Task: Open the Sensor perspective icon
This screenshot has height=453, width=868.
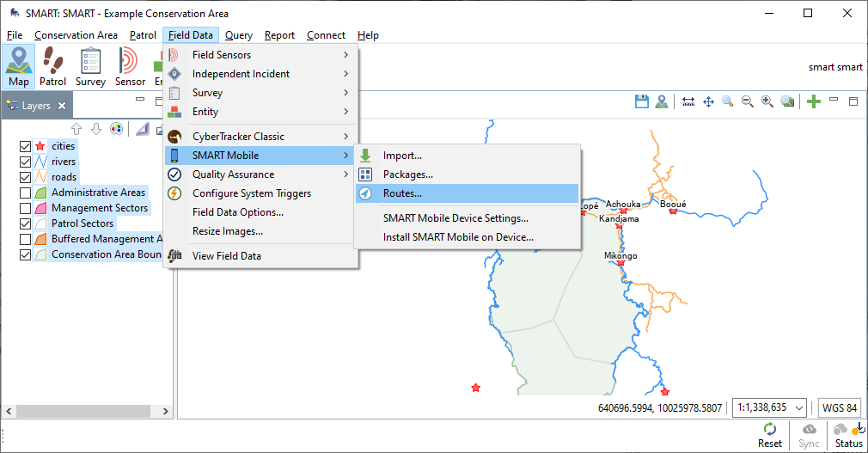Action: (130, 66)
